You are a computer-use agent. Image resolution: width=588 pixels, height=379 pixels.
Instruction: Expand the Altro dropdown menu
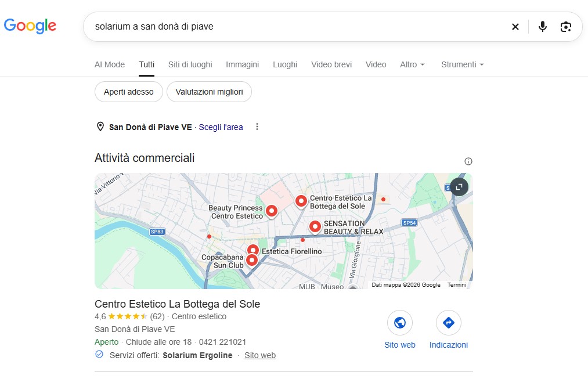412,64
